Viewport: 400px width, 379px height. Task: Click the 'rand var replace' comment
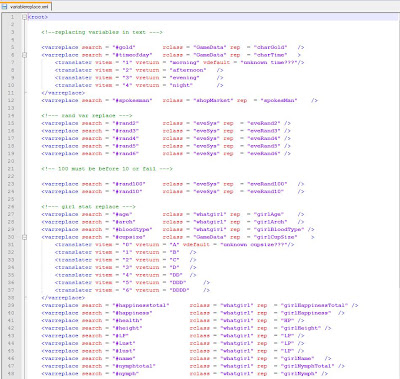(x=87, y=116)
